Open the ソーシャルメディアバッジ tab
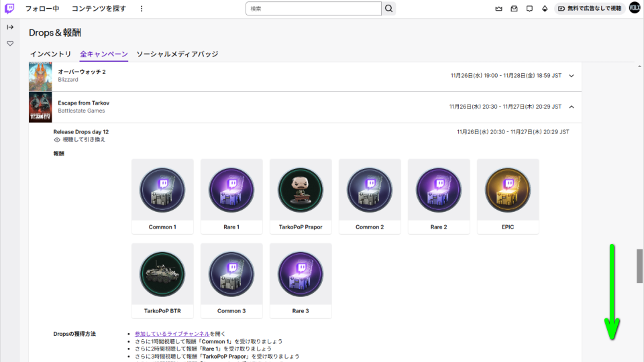The width and height of the screenshot is (644, 362). tap(177, 54)
